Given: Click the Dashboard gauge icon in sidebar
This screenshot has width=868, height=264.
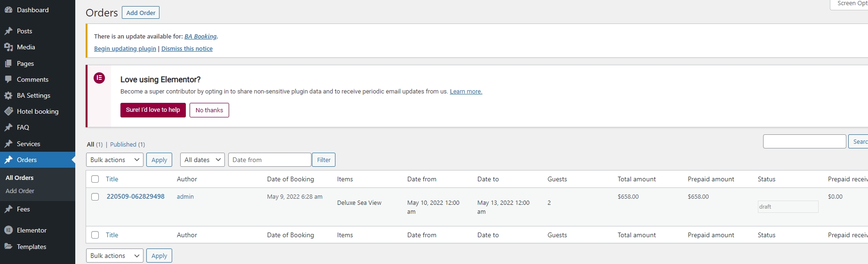Looking at the screenshot, I should 8,10.
